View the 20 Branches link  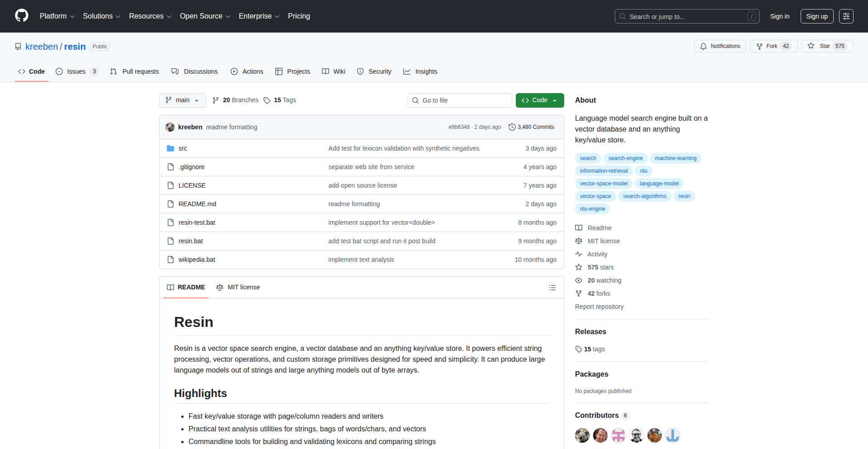(x=236, y=100)
